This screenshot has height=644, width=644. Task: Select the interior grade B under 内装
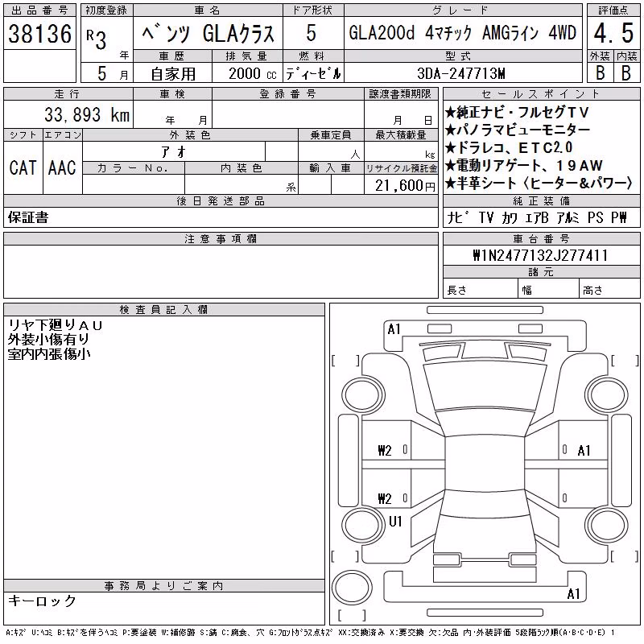(x=626, y=72)
